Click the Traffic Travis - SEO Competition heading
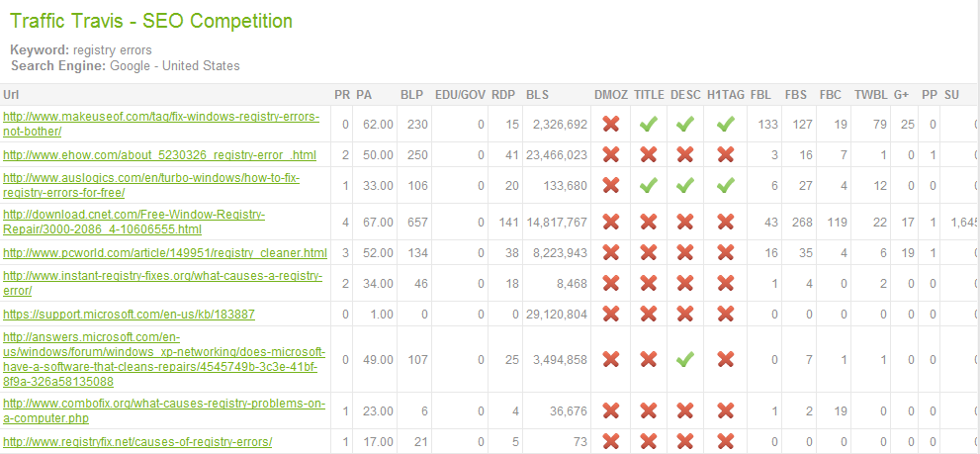The height and width of the screenshot is (454, 980). [151, 21]
